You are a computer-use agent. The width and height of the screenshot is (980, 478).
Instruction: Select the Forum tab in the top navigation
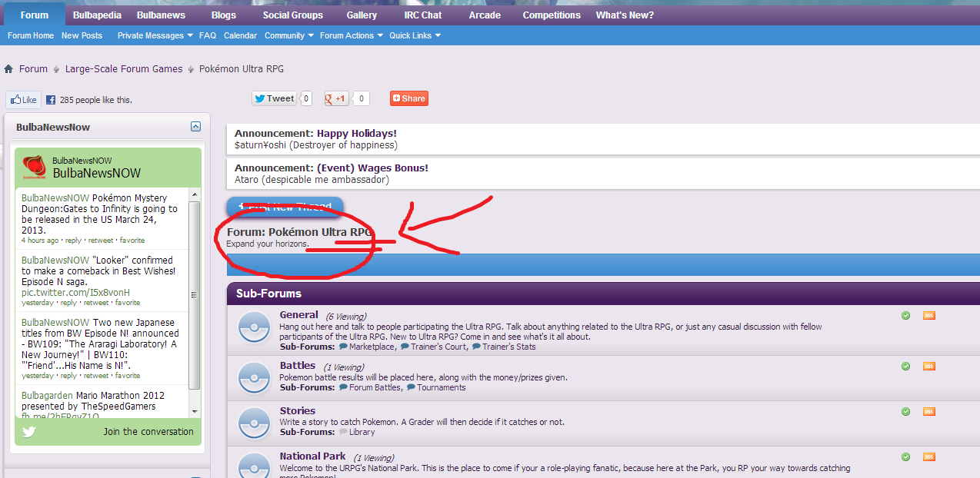[34, 15]
